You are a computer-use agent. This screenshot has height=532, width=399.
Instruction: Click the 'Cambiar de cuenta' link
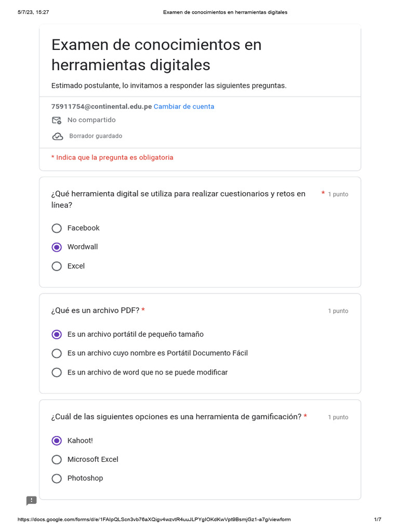tap(184, 107)
